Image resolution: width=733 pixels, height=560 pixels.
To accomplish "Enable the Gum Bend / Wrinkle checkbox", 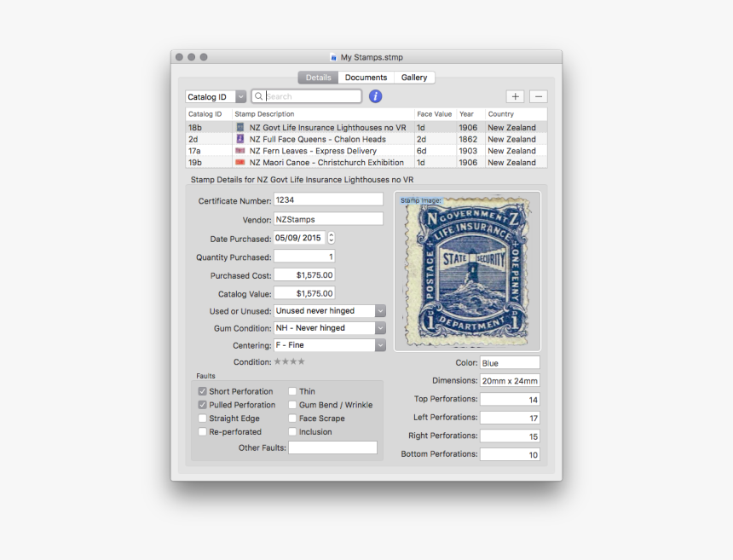I will pos(292,406).
